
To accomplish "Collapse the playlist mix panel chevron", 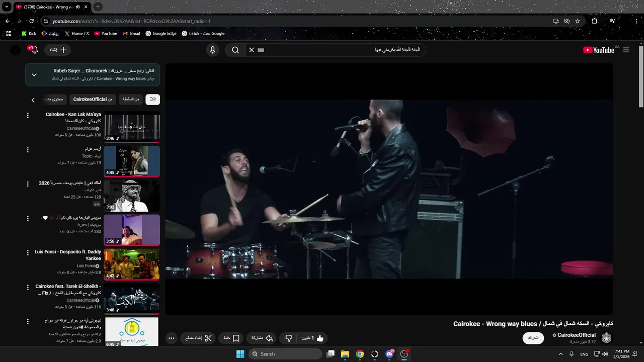I will pyautogui.click(x=34, y=75).
